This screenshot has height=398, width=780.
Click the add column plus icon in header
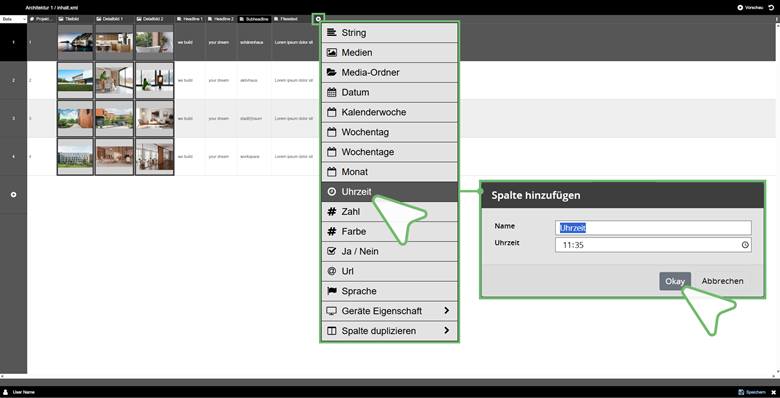[318, 19]
